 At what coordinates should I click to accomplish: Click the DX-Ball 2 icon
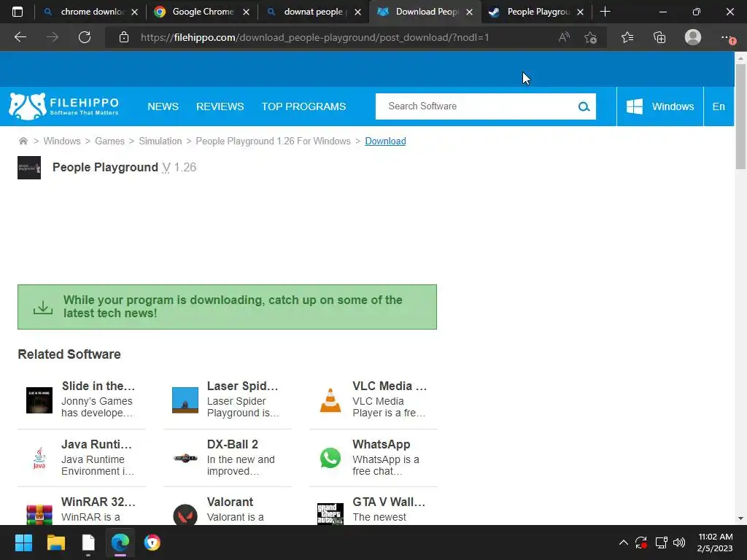pos(185,458)
